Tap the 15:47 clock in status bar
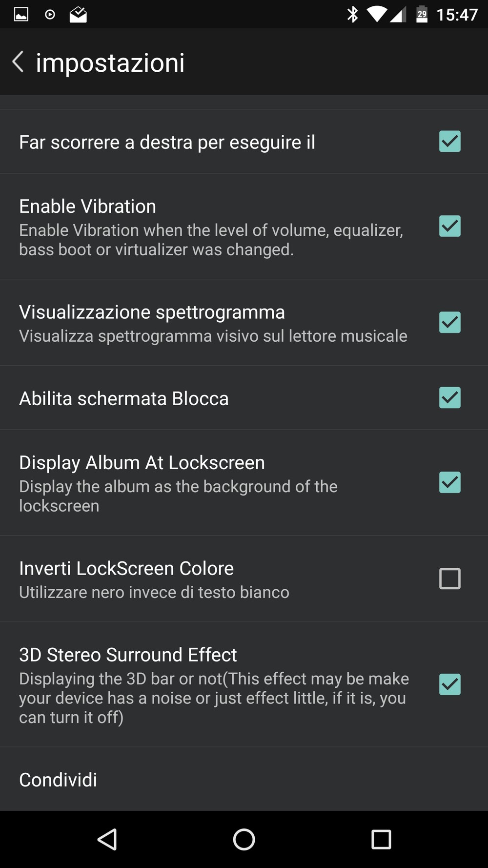This screenshot has width=488, height=868. (x=457, y=15)
